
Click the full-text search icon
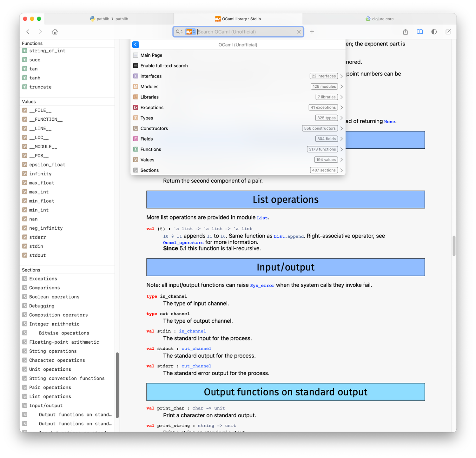click(x=136, y=66)
